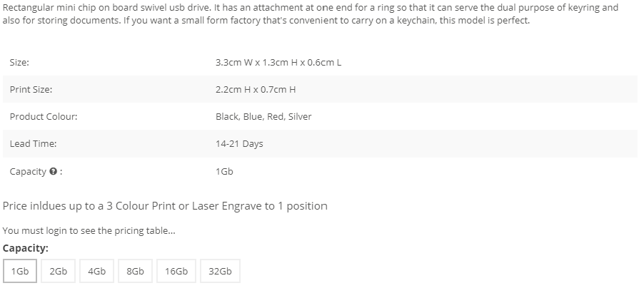Click the Print Size row label

[x=31, y=89]
